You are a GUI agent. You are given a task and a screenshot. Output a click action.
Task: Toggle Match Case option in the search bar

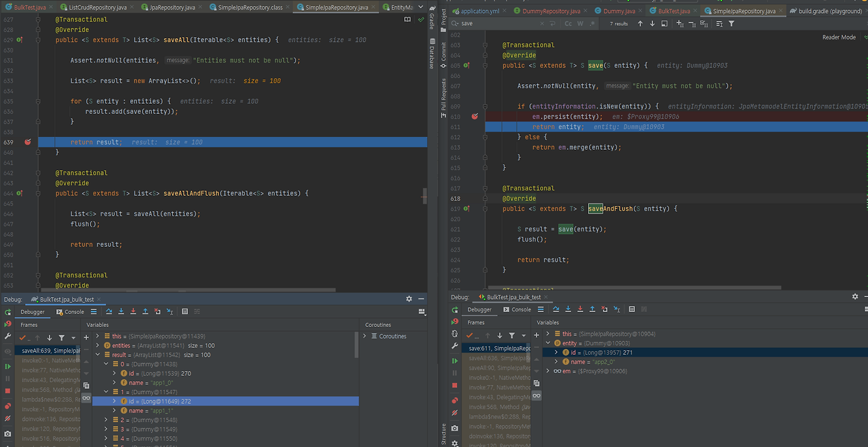coord(568,24)
